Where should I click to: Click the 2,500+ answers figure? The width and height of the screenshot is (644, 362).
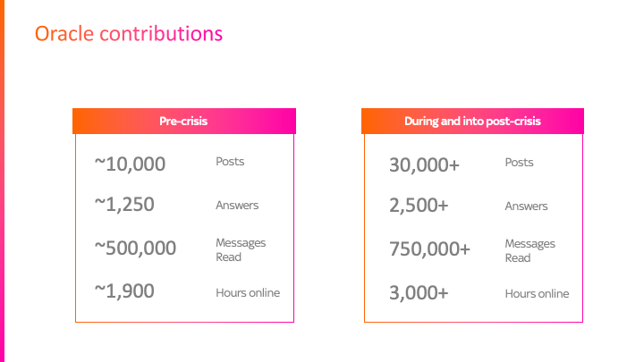419,205
